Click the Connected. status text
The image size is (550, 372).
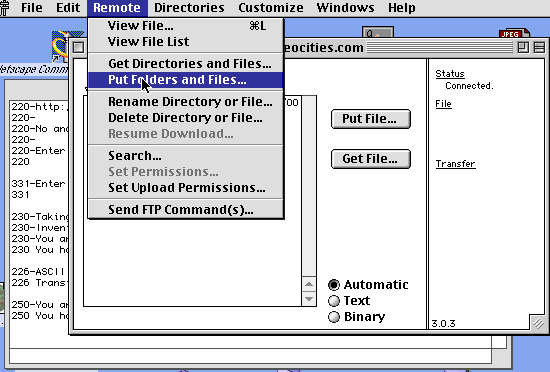pyautogui.click(x=469, y=86)
